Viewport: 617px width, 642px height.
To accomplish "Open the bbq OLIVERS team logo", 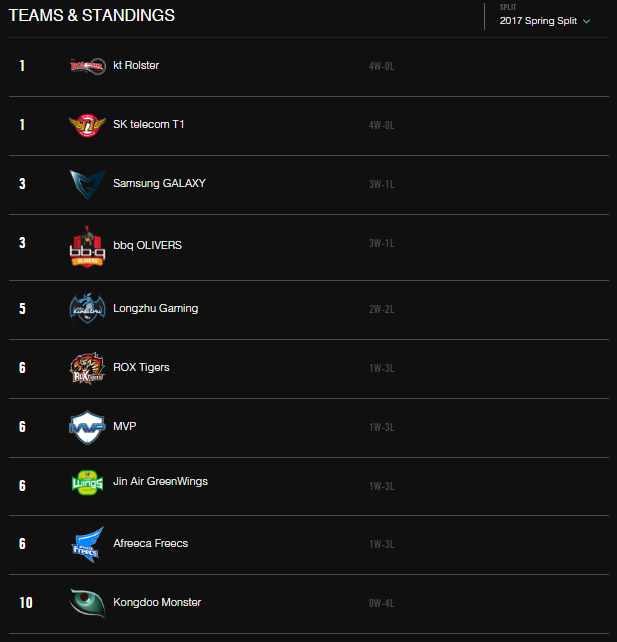I will click(87, 246).
